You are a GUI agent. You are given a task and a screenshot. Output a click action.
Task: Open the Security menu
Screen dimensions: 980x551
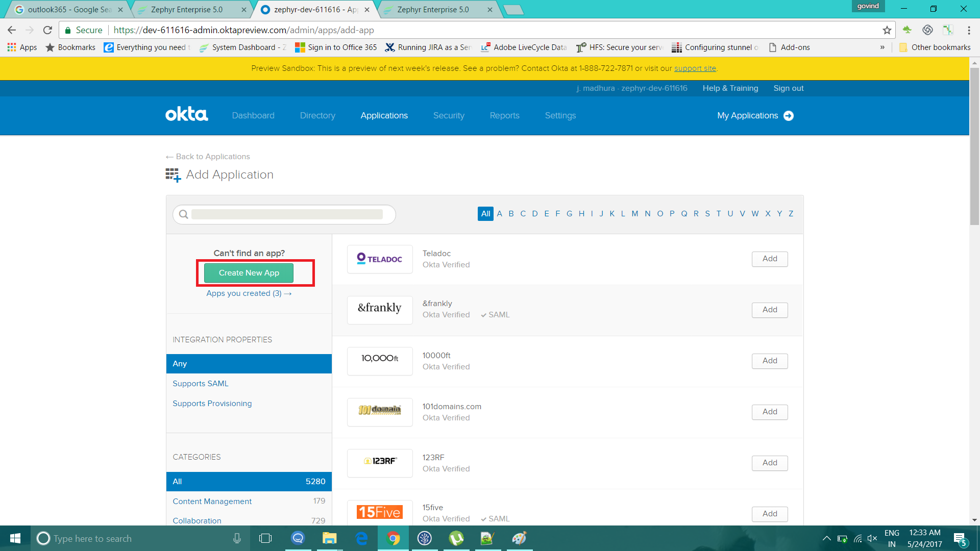point(448,116)
